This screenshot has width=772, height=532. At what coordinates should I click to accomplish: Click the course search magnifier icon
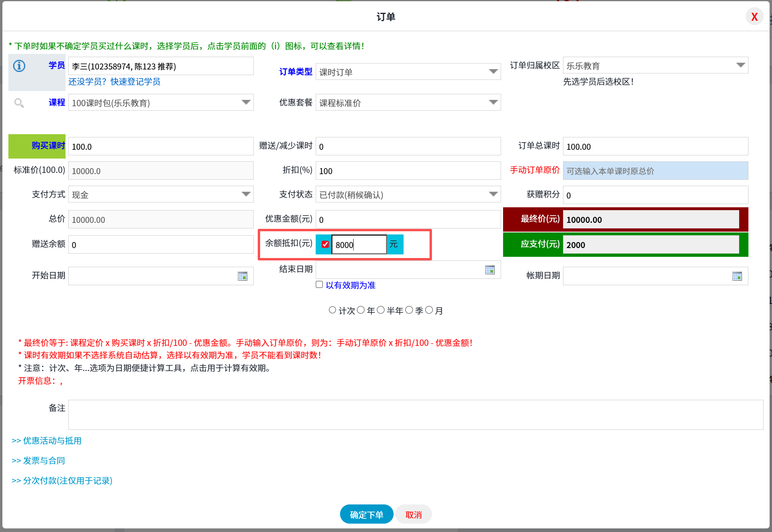(x=19, y=103)
